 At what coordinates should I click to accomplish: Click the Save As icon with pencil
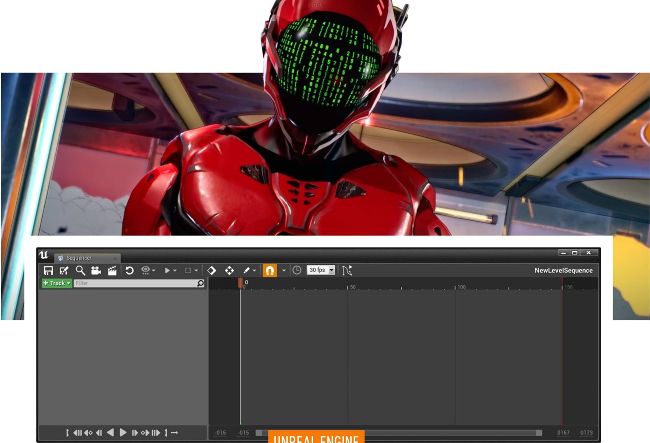(64, 270)
